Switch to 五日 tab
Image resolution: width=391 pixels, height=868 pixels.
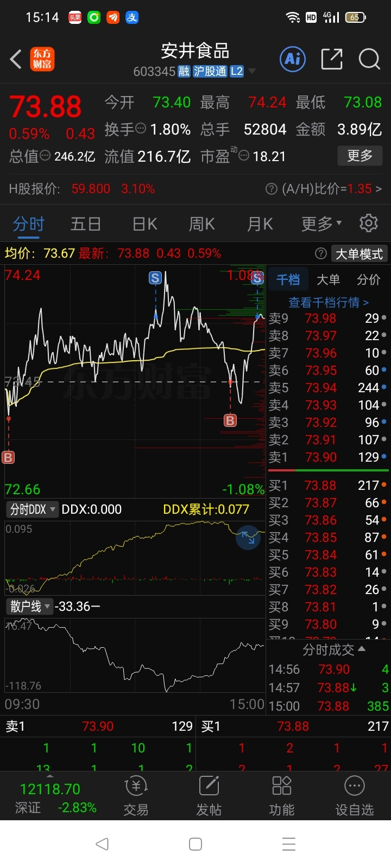[x=86, y=224]
